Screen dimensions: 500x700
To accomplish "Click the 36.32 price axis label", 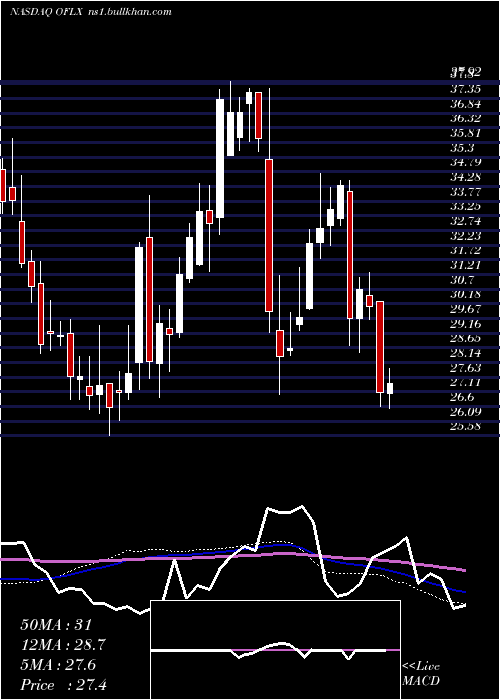I will click(465, 118).
